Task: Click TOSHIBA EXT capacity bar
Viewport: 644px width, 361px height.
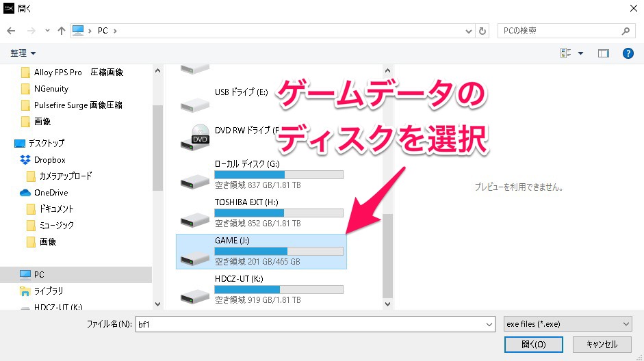Action: click(x=279, y=213)
